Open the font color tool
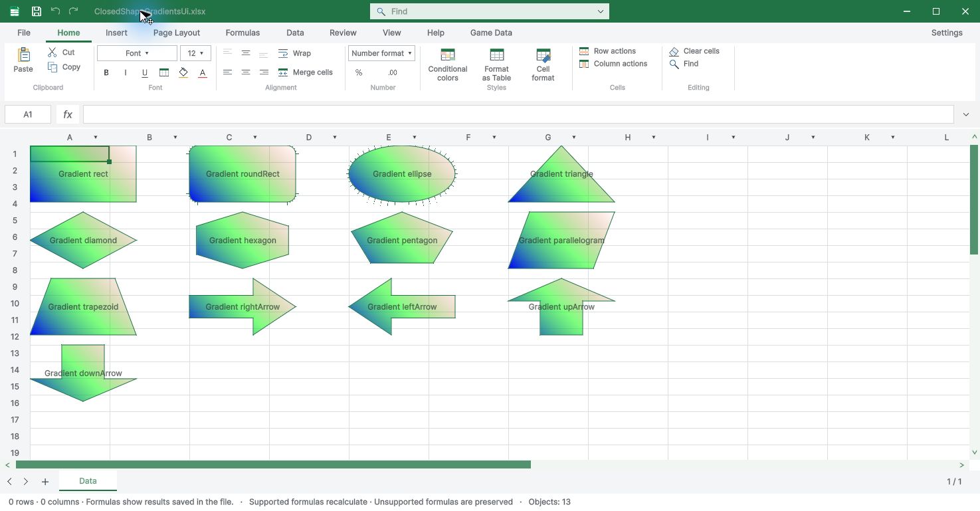The height and width of the screenshot is (511, 980). tap(203, 72)
